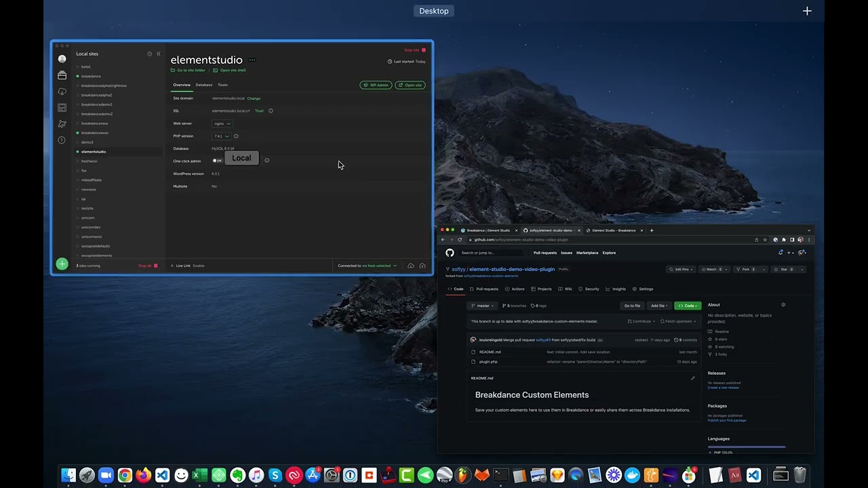
Task: Open Connect cloud icon in Local sidebar
Action: pyautogui.click(x=62, y=91)
